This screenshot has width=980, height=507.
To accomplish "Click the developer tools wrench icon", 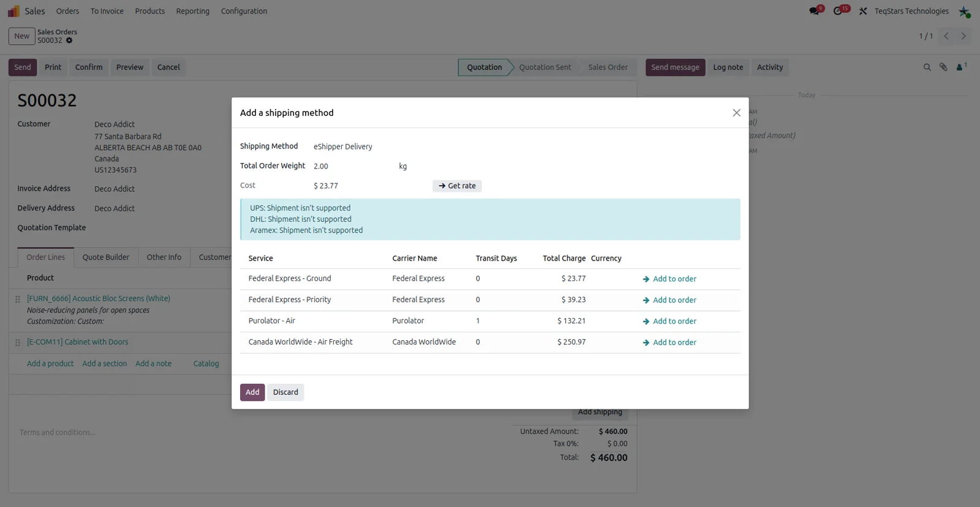I will tap(863, 11).
